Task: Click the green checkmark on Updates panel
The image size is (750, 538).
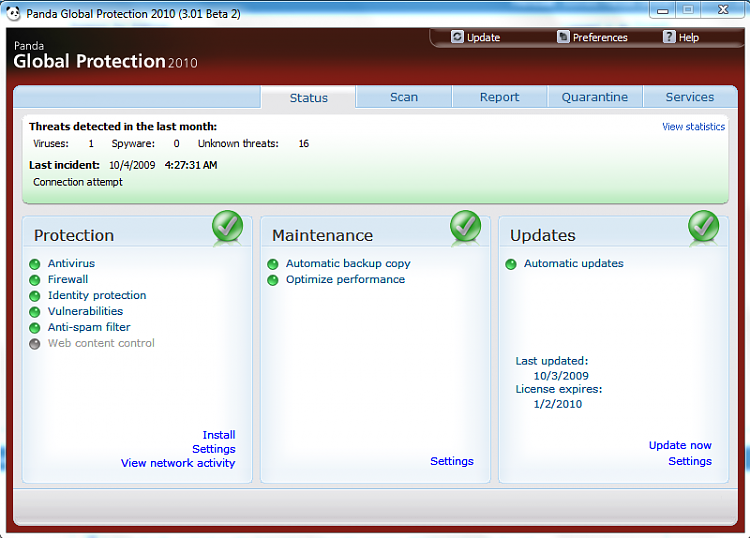Action: click(704, 227)
